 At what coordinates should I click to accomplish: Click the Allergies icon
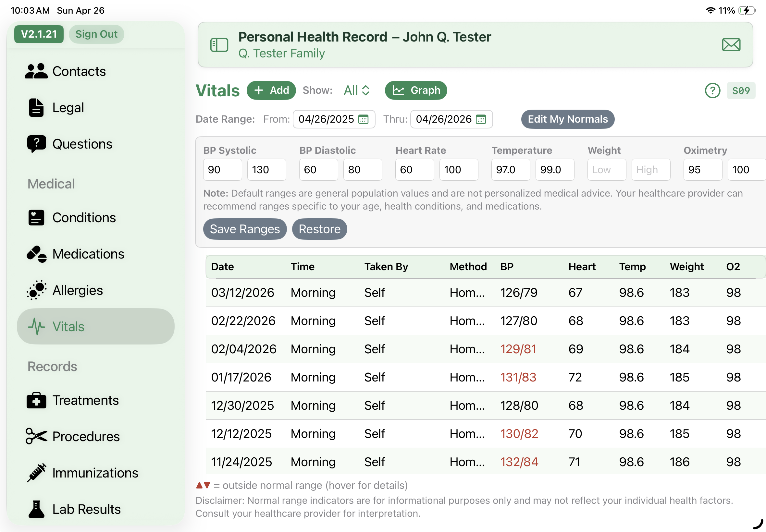click(36, 290)
